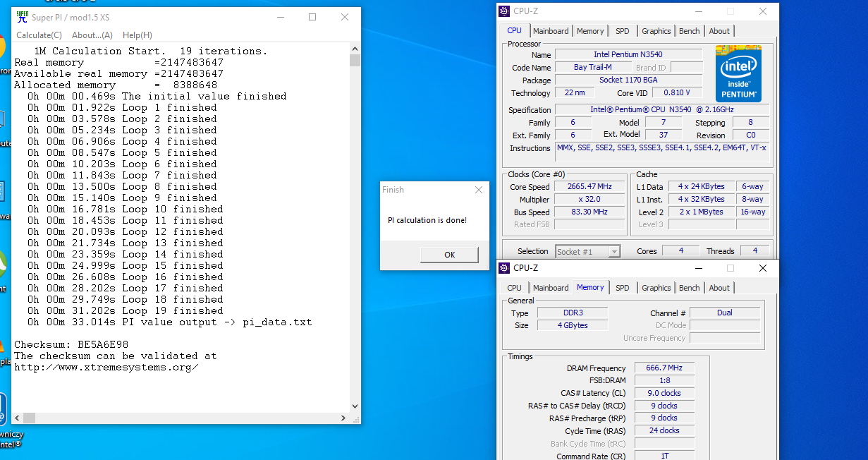Click the Loop 19 finished line
The width and height of the screenshot is (868, 460).
point(126,310)
